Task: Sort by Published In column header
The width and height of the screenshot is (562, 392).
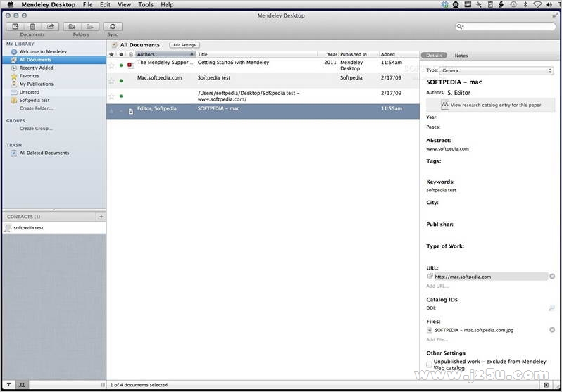Action: pos(358,54)
